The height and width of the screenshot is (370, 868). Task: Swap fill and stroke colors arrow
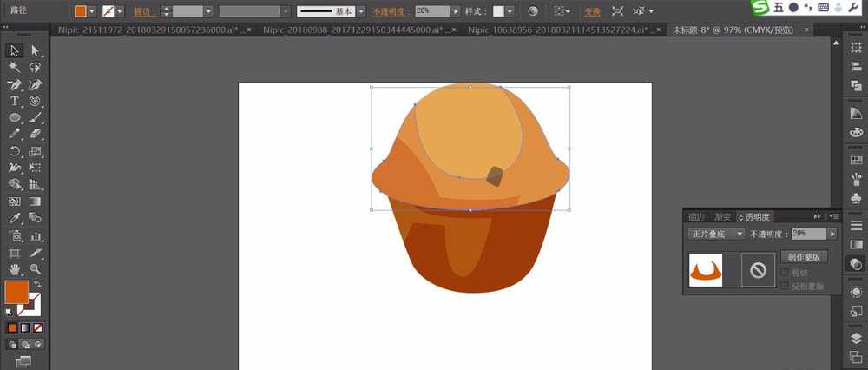38,284
